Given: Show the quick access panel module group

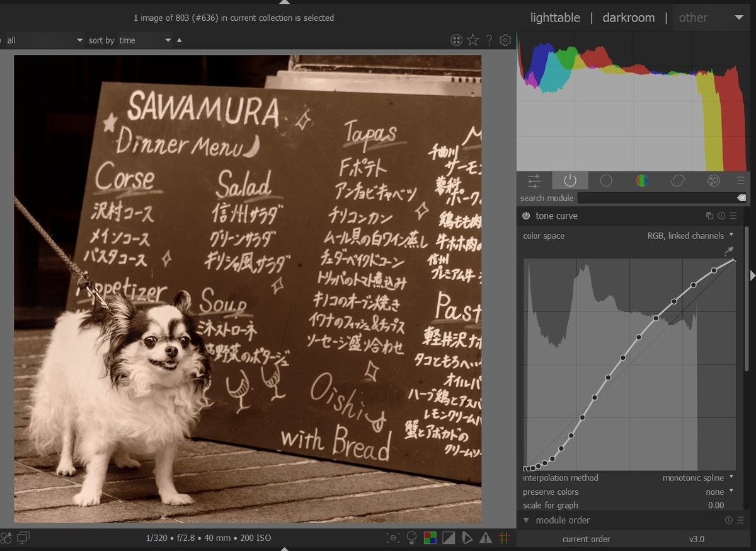Looking at the screenshot, I should tap(534, 181).
